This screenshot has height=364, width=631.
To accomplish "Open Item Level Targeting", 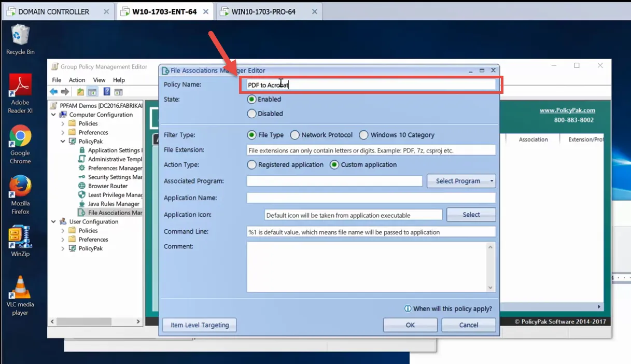I will coord(200,325).
